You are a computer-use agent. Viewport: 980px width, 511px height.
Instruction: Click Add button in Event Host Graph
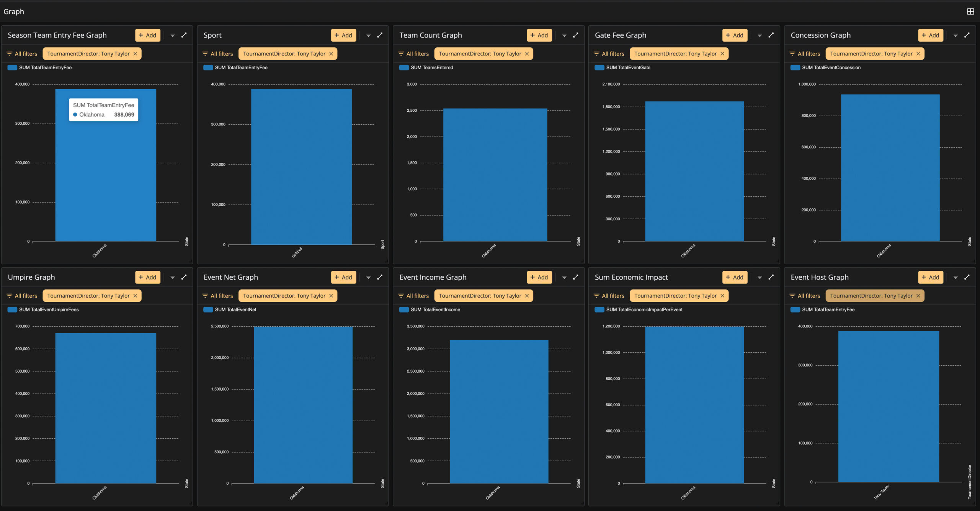(931, 277)
